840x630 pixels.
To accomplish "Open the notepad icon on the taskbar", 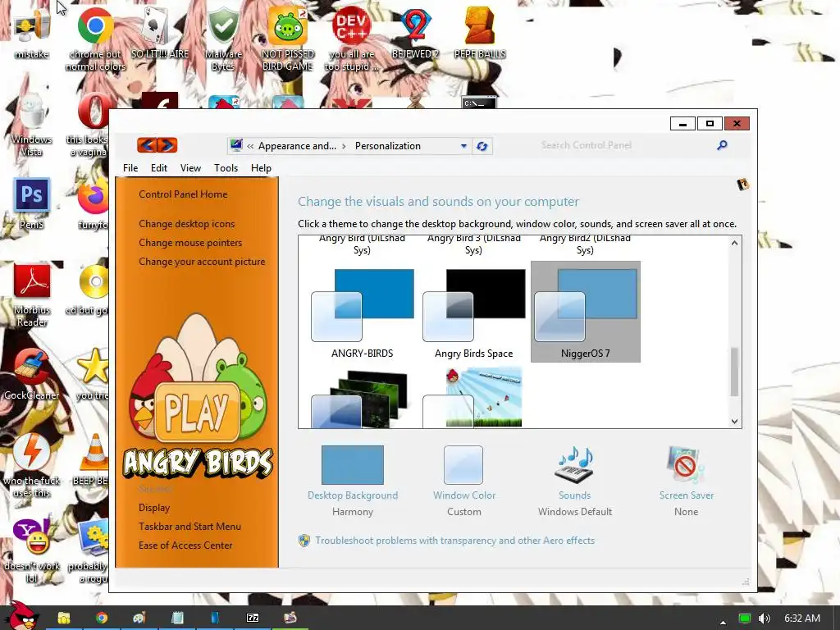I will (x=177, y=618).
